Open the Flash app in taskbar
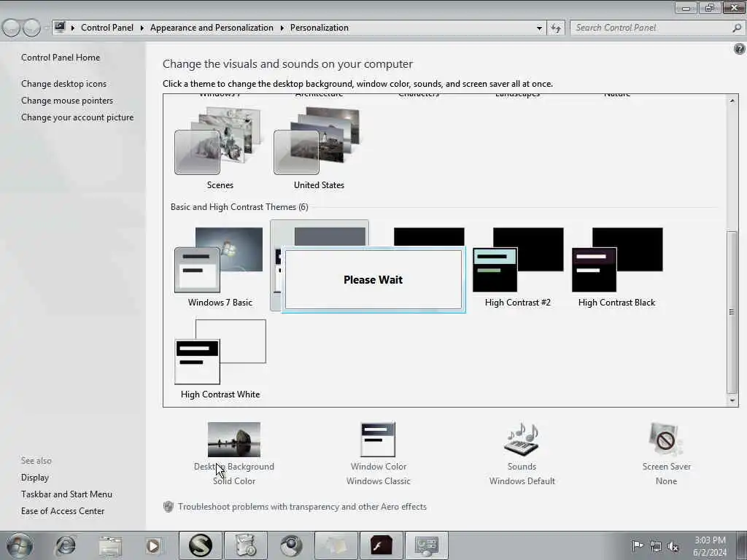 [x=381, y=545]
